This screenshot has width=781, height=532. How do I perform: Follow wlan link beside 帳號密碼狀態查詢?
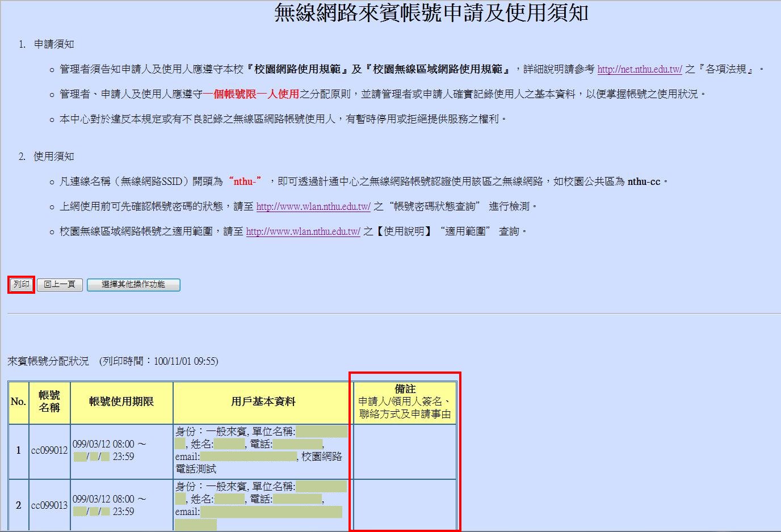coord(313,206)
